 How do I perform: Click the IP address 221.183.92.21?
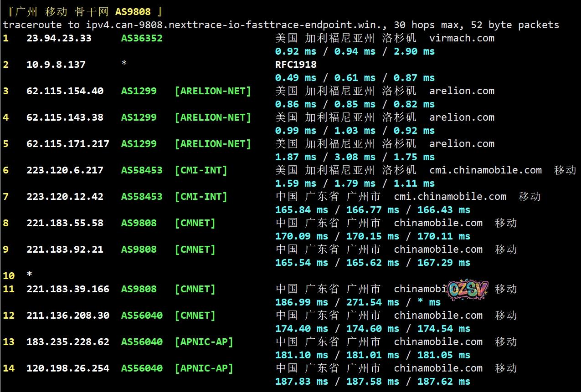[x=65, y=249]
